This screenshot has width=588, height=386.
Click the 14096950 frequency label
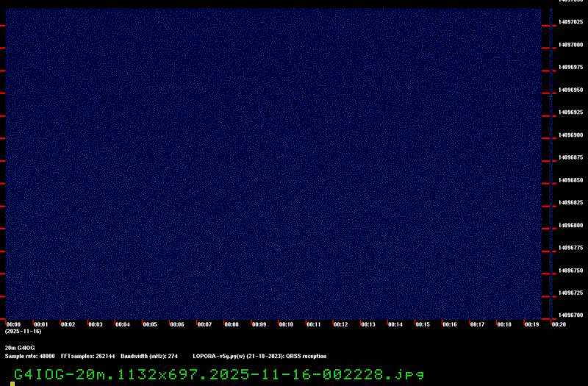[570, 90]
